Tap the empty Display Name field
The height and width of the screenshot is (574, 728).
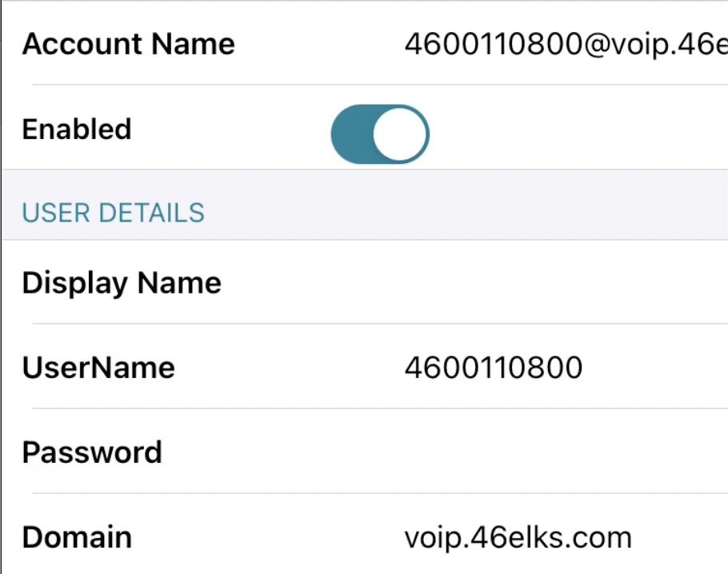(560, 283)
